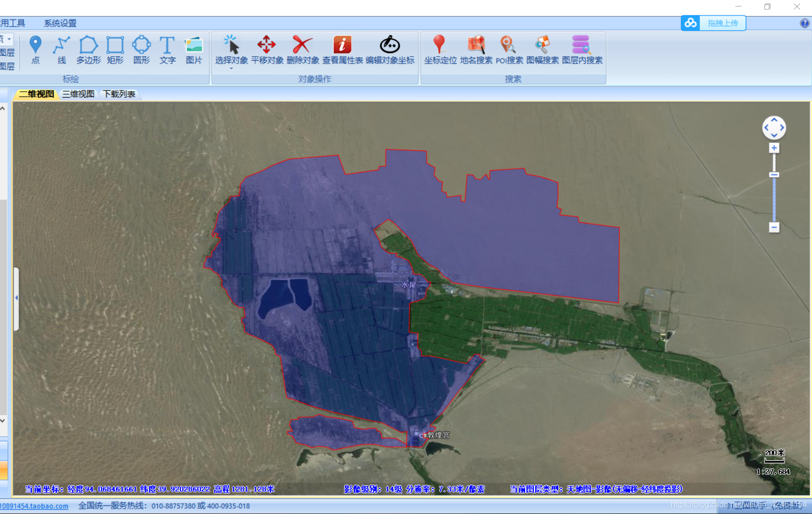This screenshot has width=812, height=514.
Task: Switch to the 三维视图 tab
Action: click(78, 94)
